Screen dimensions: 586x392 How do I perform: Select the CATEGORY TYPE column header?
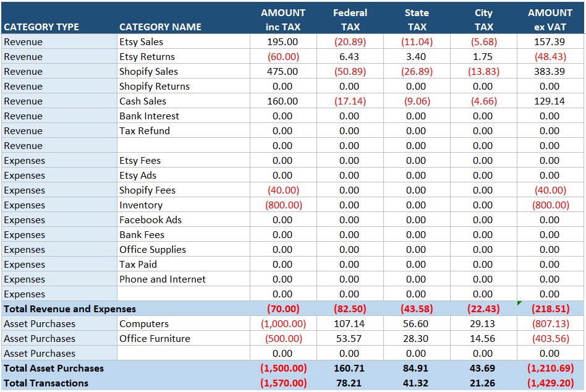[x=41, y=27]
